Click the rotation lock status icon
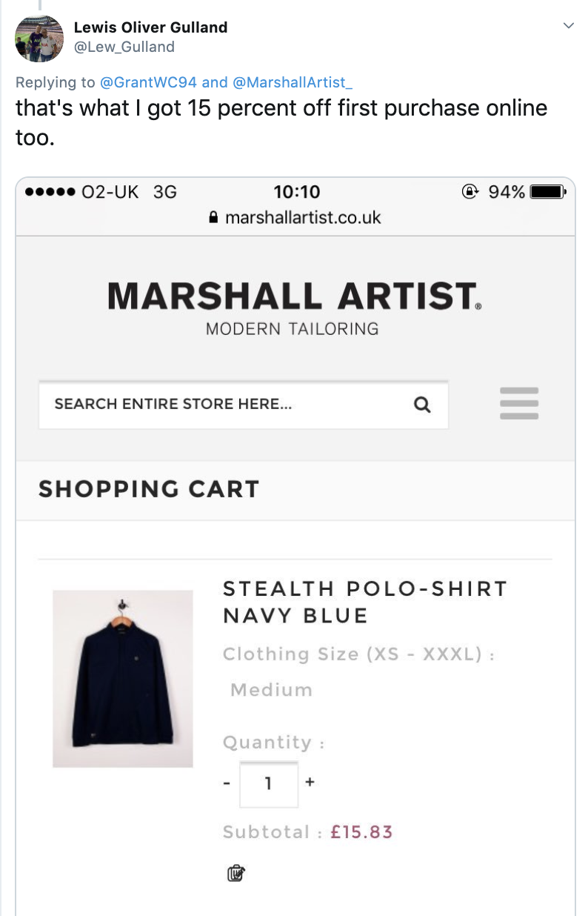 click(x=470, y=192)
